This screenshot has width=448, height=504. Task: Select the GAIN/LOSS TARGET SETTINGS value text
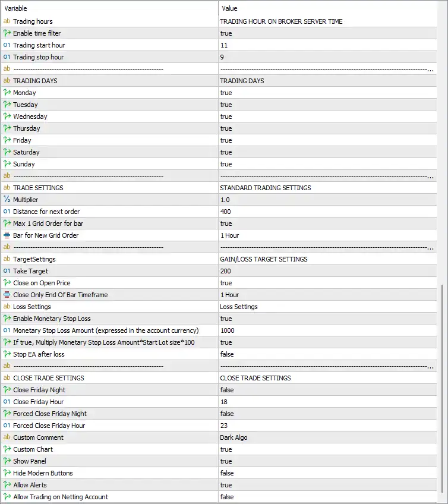pos(264,259)
